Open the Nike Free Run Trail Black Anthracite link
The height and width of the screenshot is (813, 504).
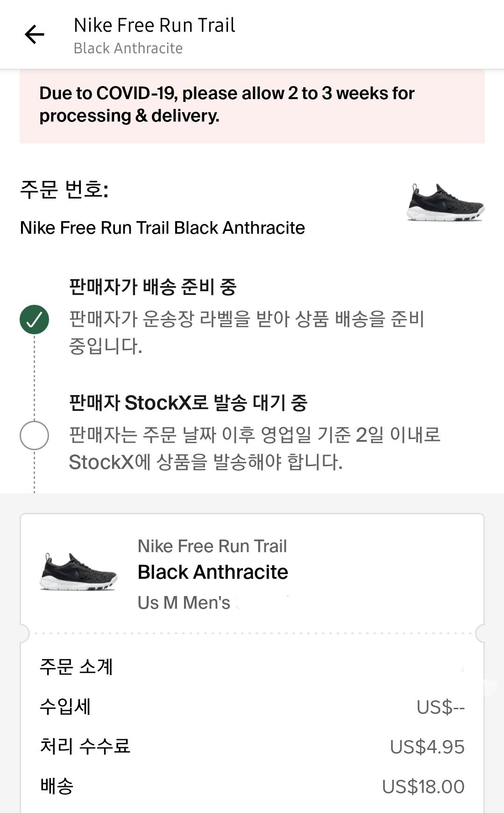tap(162, 228)
